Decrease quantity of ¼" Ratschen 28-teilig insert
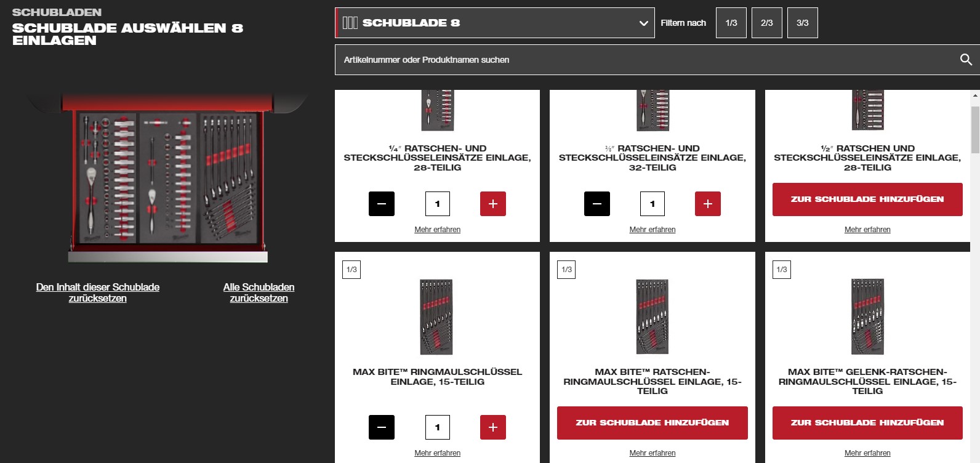980x463 pixels. 382,204
